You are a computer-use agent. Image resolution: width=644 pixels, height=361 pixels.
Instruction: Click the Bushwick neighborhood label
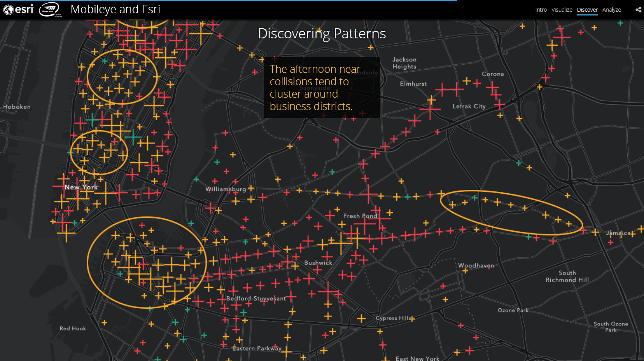[x=318, y=263]
